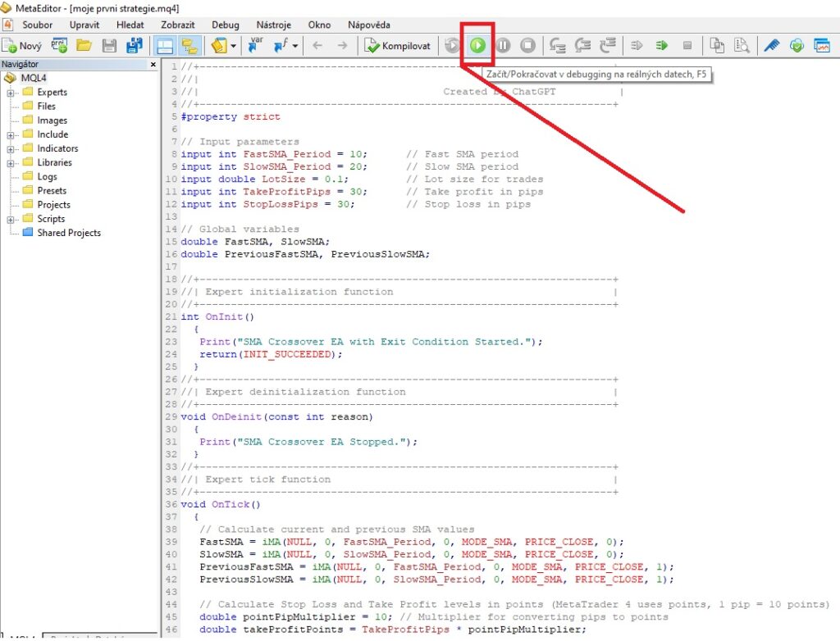This screenshot has height=641, width=840.
Task: Click the Kompilovat button
Action: point(399,46)
